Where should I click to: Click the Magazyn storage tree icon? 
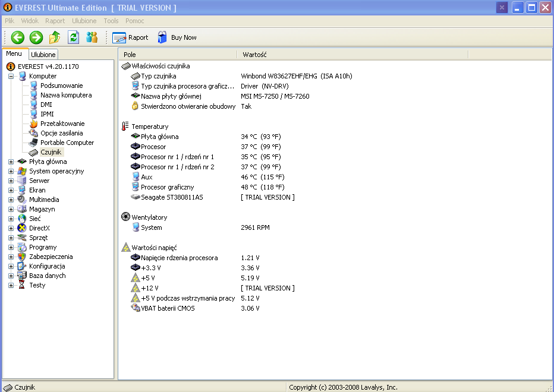click(x=22, y=210)
